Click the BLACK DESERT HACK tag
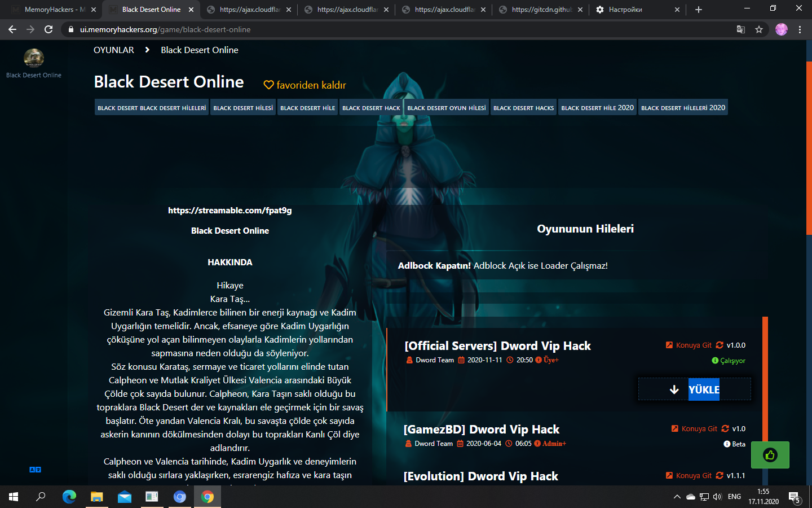The height and width of the screenshot is (508, 812). 371,107
